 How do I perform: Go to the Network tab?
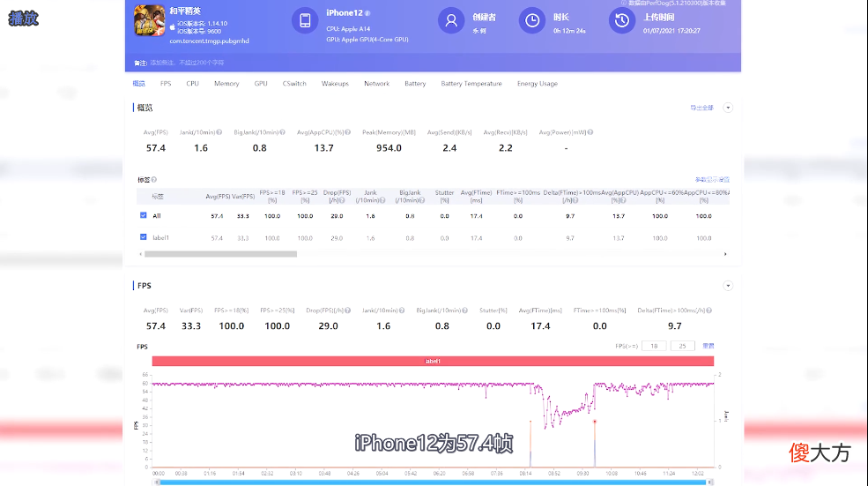pyautogui.click(x=376, y=84)
